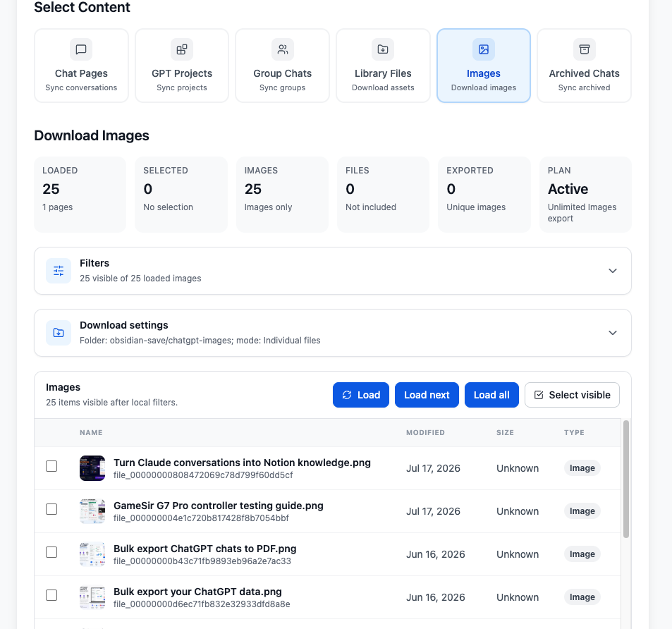The image size is (672, 629).
Task: Expand the Filters section chevron
Action: (x=613, y=271)
